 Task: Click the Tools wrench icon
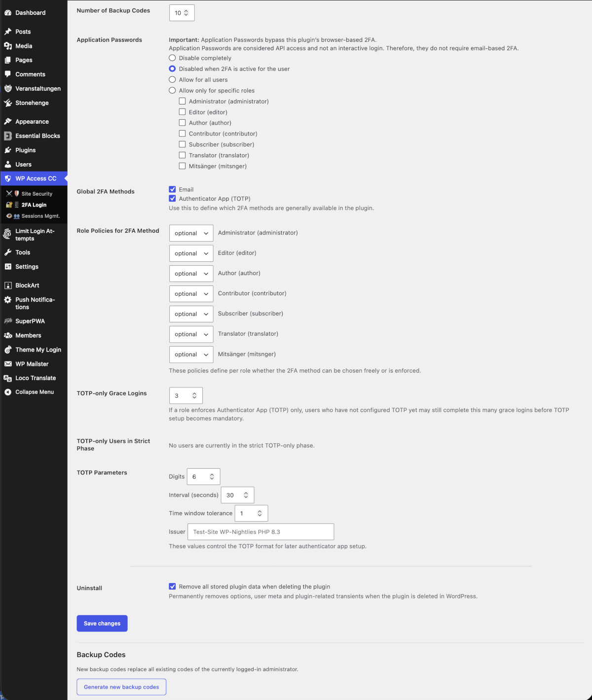pyautogui.click(x=8, y=252)
